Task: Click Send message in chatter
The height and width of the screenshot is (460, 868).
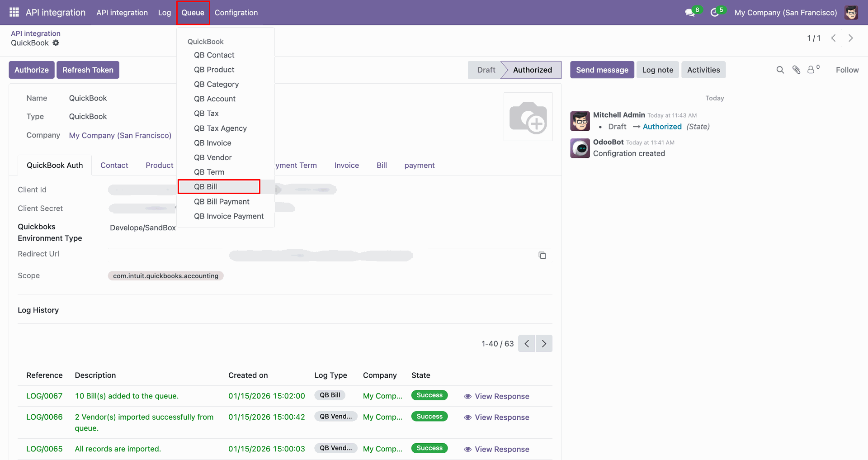Action: (x=602, y=70)
